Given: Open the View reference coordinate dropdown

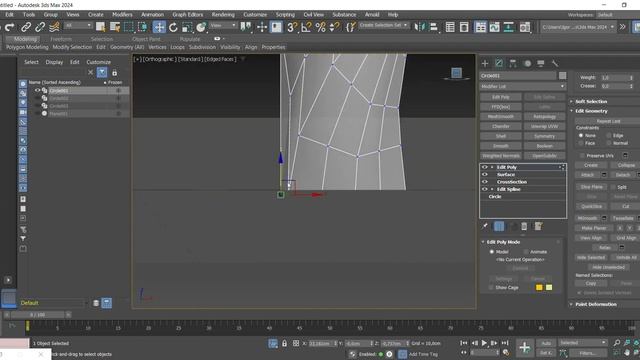Looking at the screenshot, I should [x=223, y=25].
